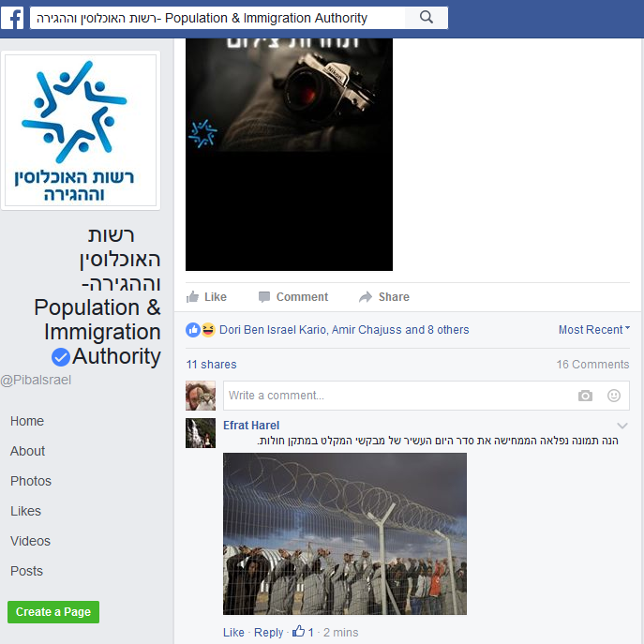Open the barbed-wire fence photo in comment
The width and height of the screenshot is (644, 644).
pos(345,533)
